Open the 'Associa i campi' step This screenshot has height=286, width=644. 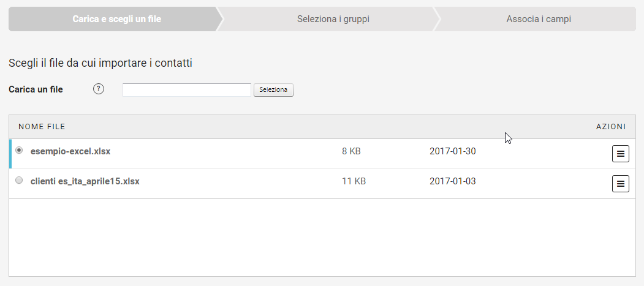539,19
